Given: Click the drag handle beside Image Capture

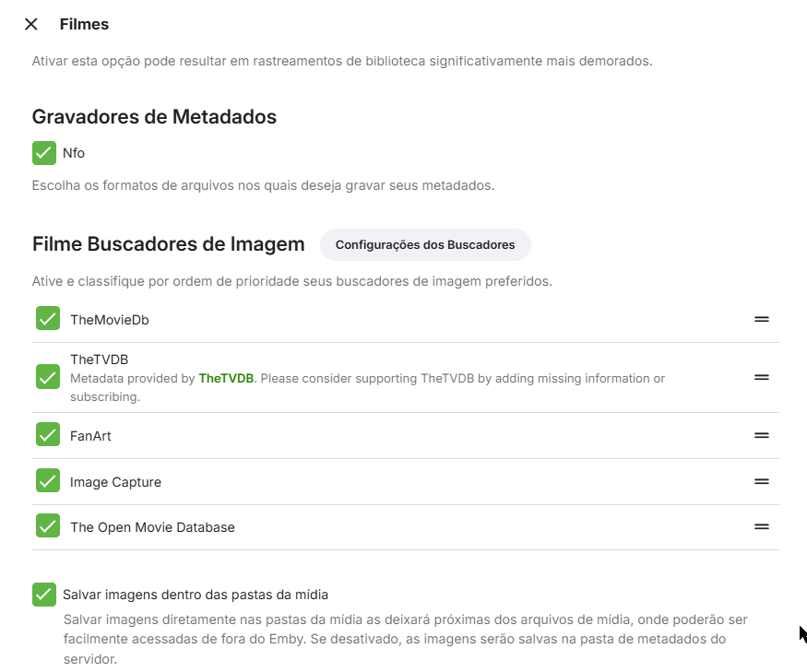Looking at the screenshot, I should coord(761,481).
